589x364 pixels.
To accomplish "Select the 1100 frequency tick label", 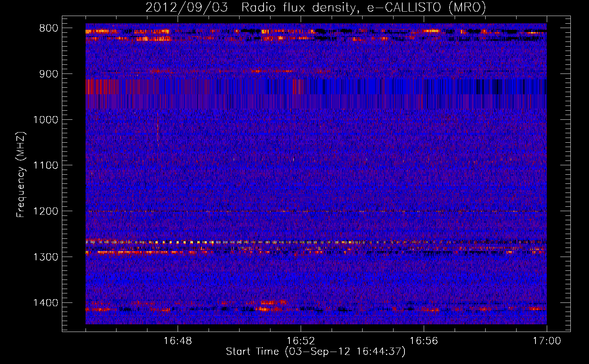I will pos(46,166).
